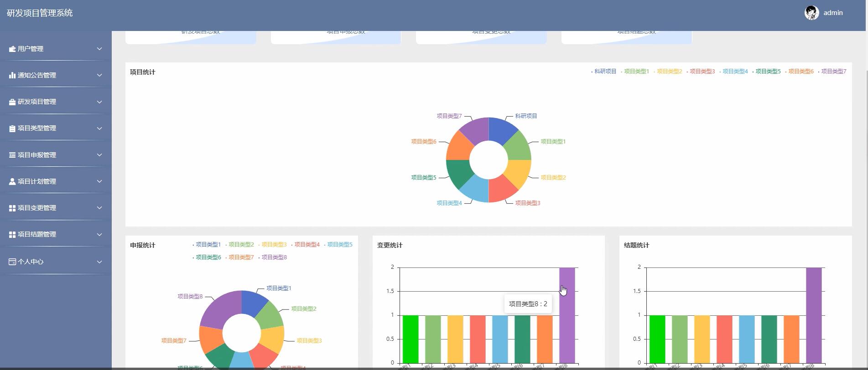Click the admin username link
The height and width of the screenshot is (370, 868).
(x=833, y=13)
